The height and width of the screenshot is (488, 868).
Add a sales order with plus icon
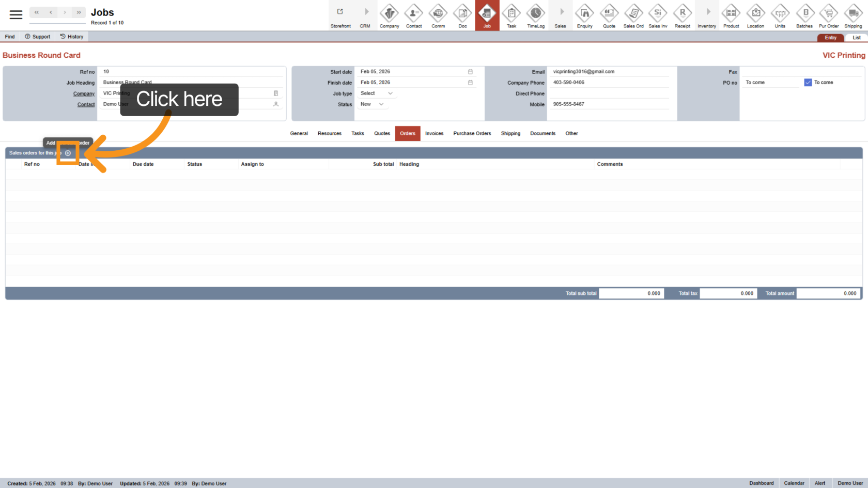click(68, 153)
